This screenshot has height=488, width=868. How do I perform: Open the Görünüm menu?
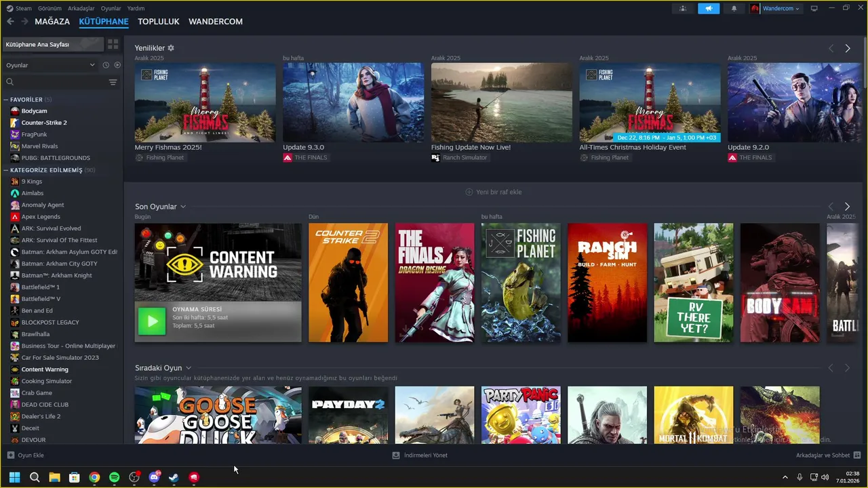pos(50,8)
